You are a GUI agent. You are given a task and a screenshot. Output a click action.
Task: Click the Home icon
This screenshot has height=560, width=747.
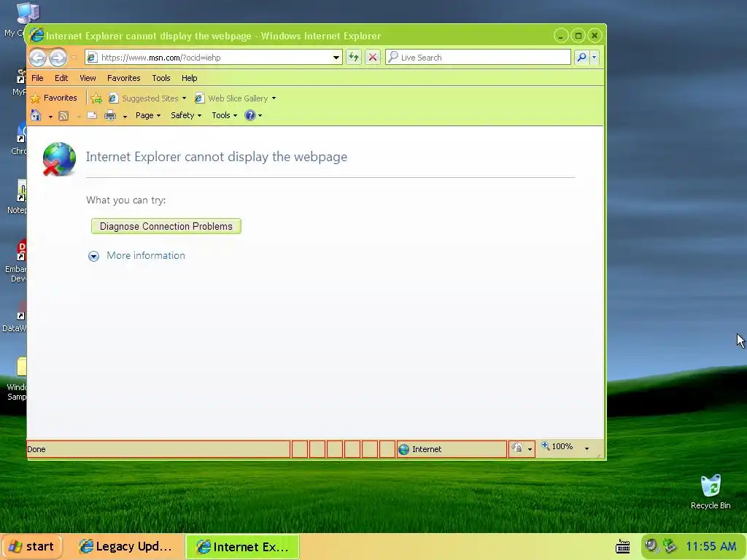(x=36, y=115)
